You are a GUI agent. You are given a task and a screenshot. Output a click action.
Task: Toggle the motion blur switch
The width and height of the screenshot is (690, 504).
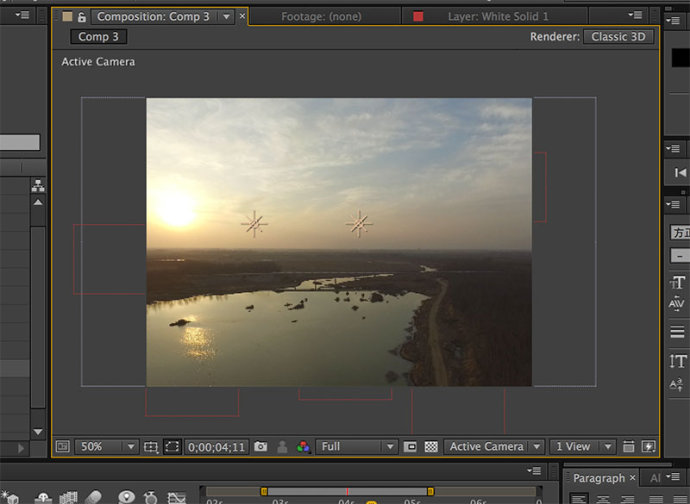click(93, 497)
